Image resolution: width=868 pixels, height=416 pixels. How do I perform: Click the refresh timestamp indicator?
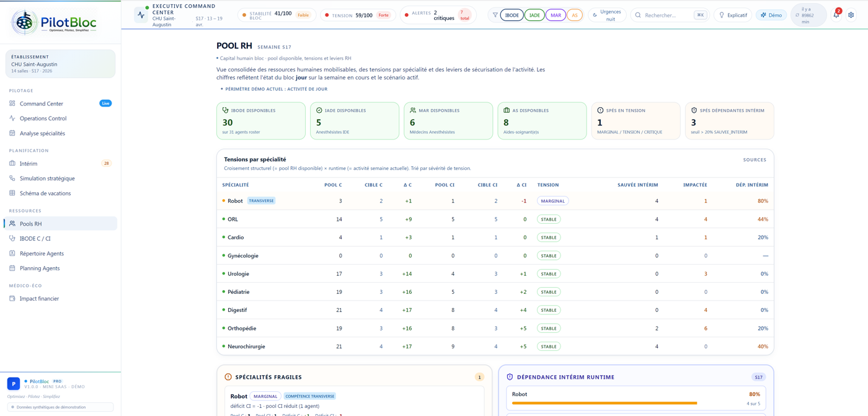coord(808,15)
